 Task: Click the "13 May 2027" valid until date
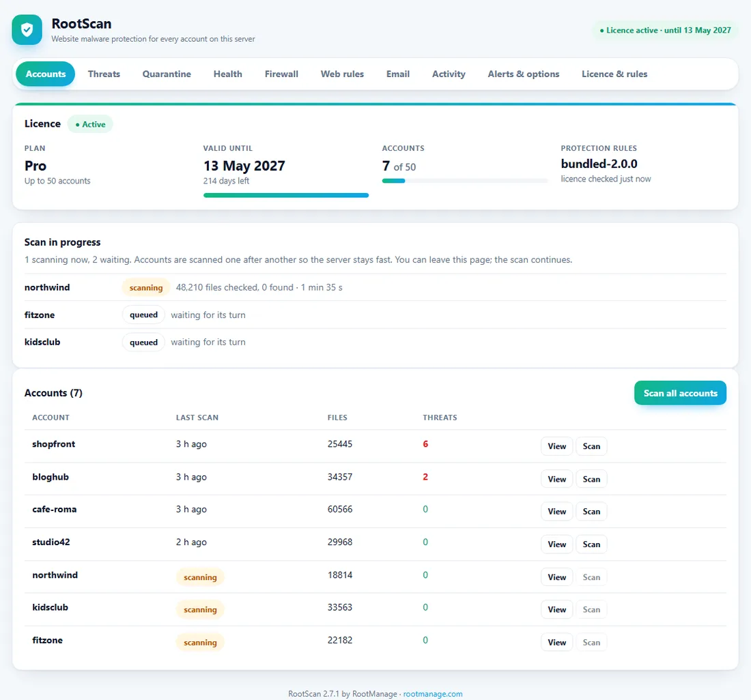coord(244,166)
